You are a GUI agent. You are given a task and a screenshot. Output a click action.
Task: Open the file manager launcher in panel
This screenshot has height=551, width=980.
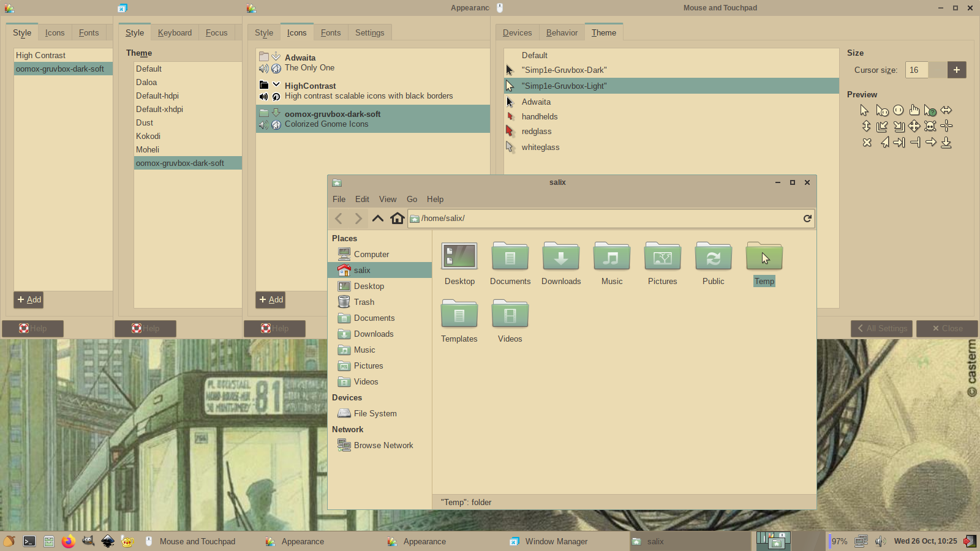tap(49, 541)
